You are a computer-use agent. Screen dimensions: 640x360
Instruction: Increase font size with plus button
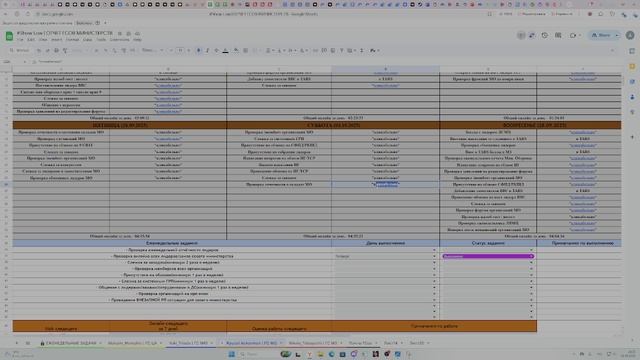point(189,51)
